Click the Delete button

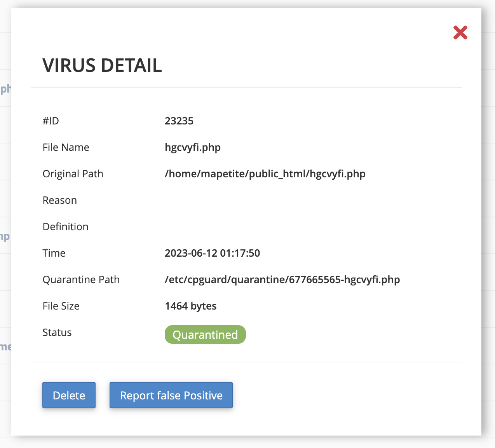click(x=69, y=395)
